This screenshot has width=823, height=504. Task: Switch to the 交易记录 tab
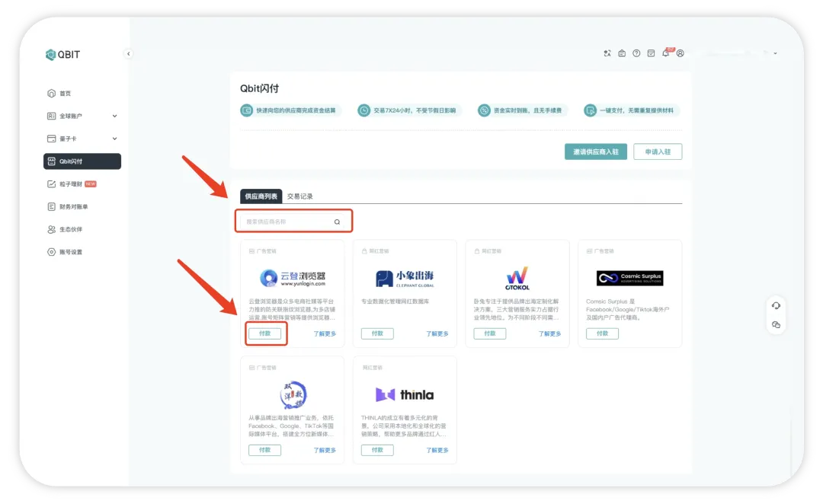[299, 196]
